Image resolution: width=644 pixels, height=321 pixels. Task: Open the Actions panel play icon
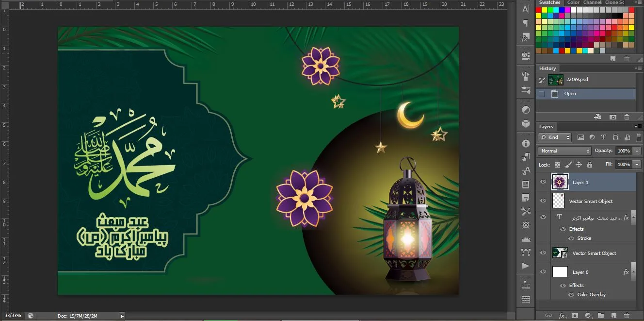[526, 266]
